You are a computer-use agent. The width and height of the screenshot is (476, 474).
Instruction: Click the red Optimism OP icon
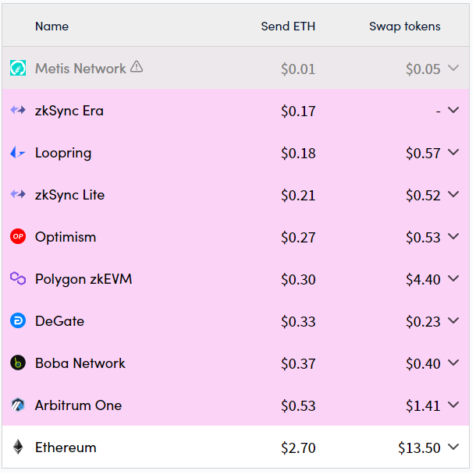point(18,236)
